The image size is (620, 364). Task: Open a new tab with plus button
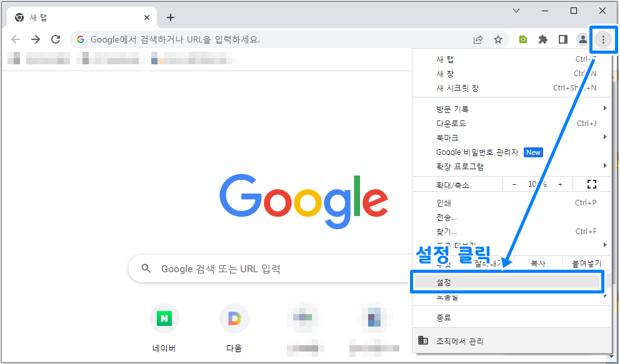[x=171, y=17]
